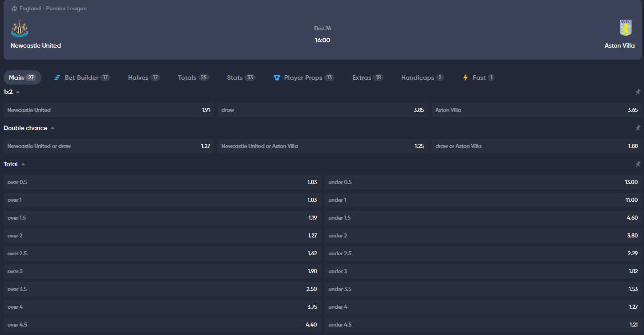Image resolution: width=644 pixels, height=335 pixels.
Task: Click the Fast lightning bolt icon
Action: tap(465, 78)
